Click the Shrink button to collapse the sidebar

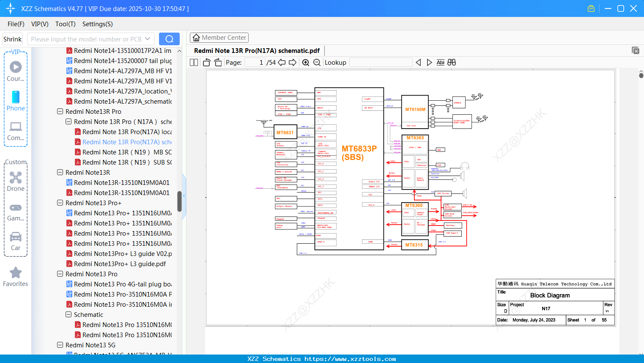pyautogui.click(x=12, y=38)
